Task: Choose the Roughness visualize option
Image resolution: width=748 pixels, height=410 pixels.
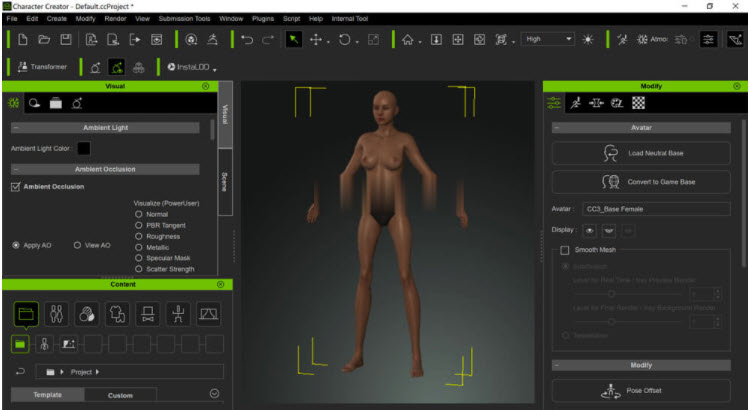Action: 138,237
